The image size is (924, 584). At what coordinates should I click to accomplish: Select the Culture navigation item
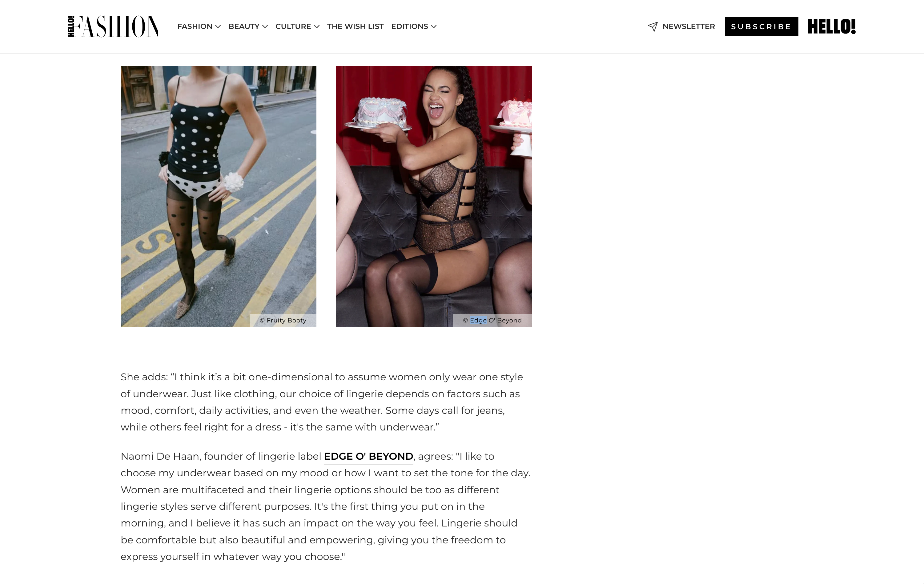tap(293, 26)
